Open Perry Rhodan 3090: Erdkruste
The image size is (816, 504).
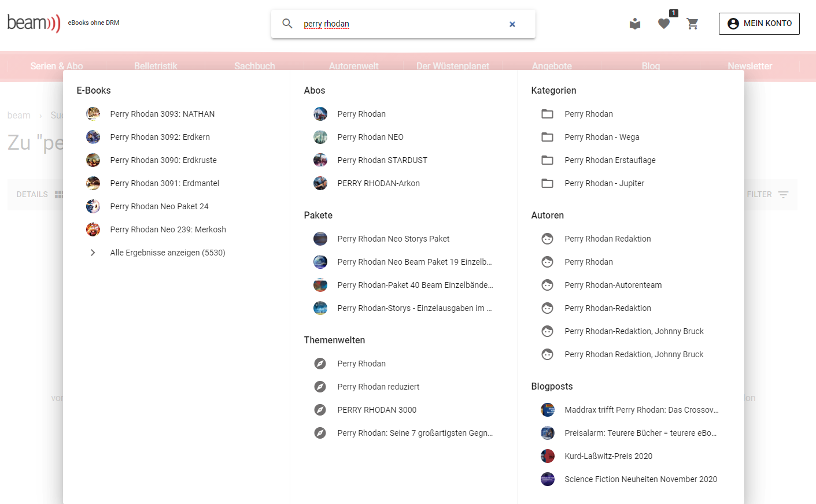[163, 160]
